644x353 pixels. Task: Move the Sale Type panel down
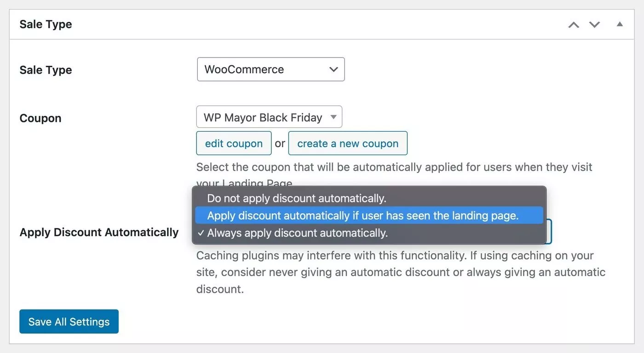pos(595,25)
